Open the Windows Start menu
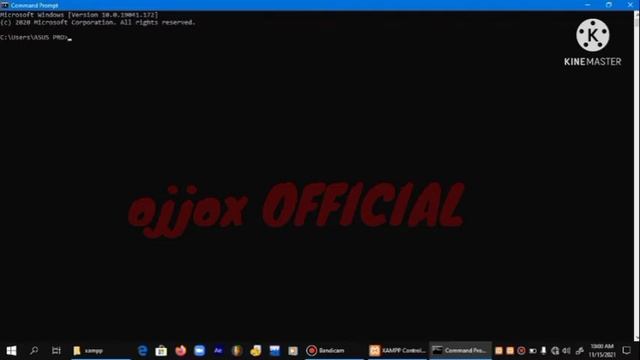The width and height of the screenshot is (640, 360). pos(11,350)
